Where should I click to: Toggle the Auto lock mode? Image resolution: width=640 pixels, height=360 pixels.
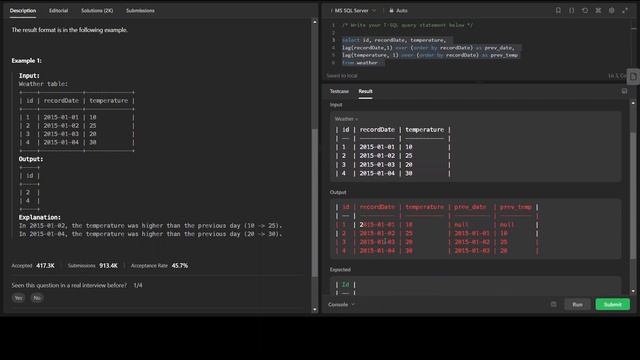click(398, 11)
